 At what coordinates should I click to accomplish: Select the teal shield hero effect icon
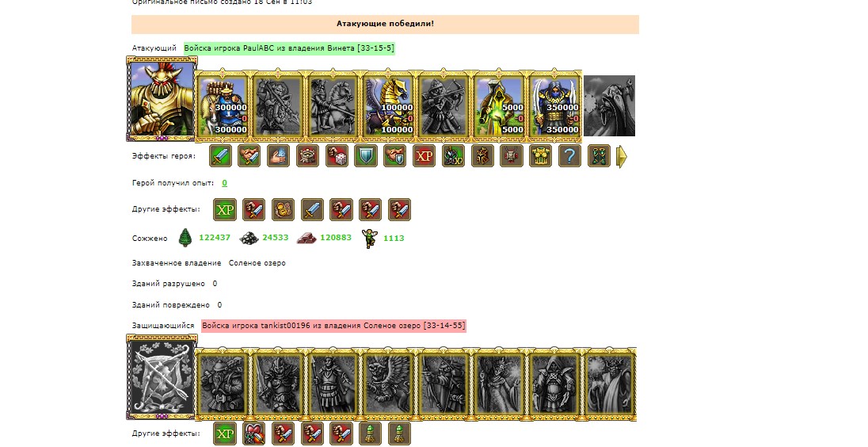click(366, 156)
